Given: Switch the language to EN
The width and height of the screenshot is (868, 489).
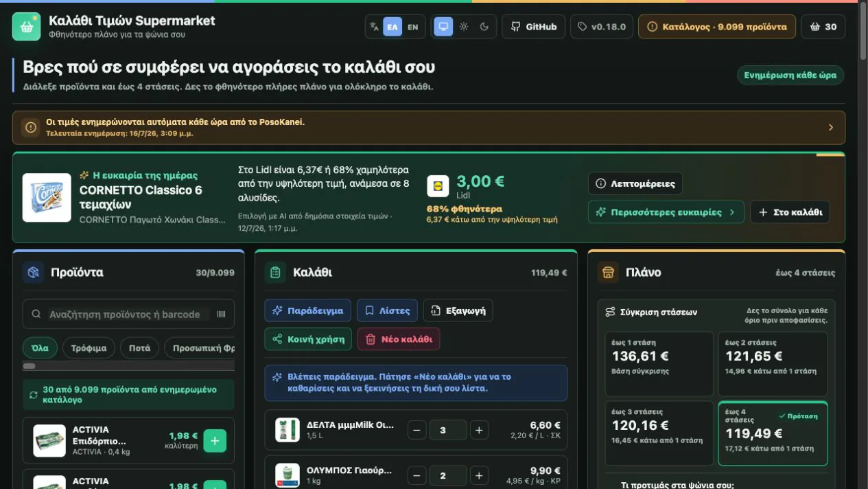Looking at the screenshot, I should (x=412, y=27).
